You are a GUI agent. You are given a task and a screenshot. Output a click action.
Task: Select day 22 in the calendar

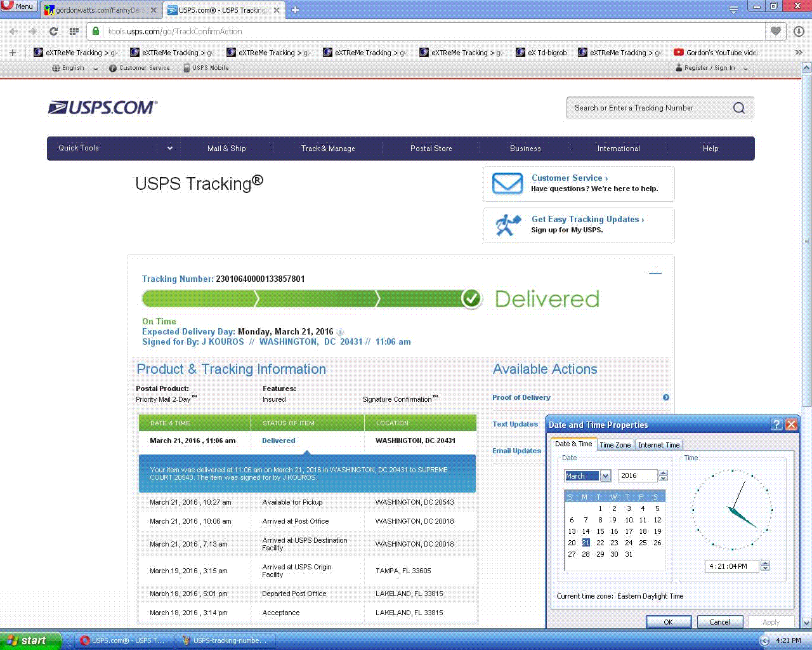point(600,543)
